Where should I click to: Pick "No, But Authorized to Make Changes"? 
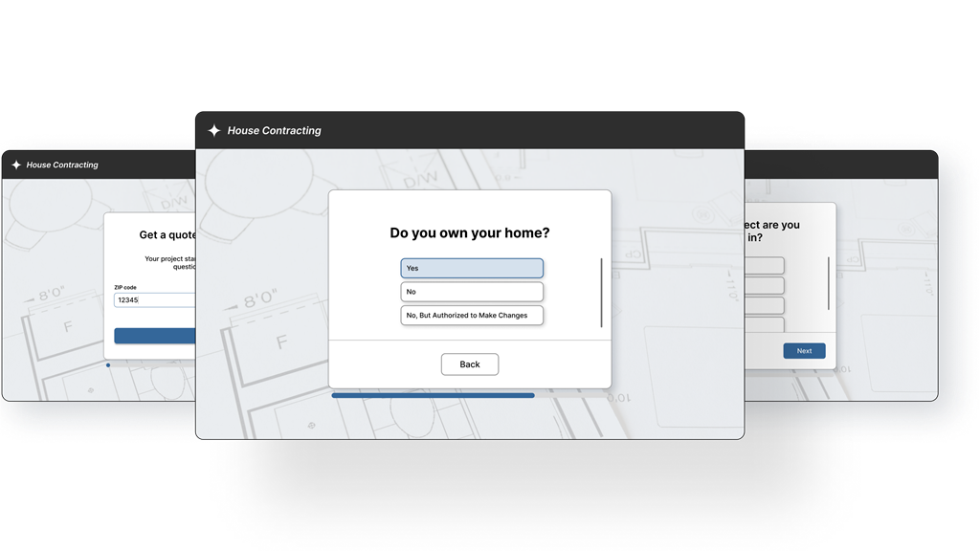(472, 315)
